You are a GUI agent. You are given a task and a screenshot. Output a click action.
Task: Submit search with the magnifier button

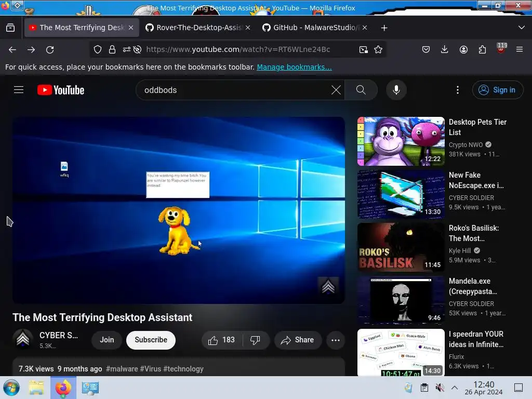361,90
